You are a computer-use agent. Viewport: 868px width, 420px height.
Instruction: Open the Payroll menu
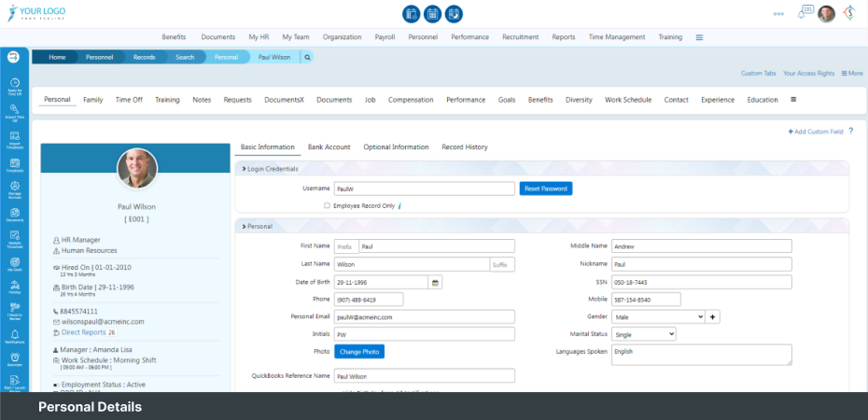coord(385,37)
